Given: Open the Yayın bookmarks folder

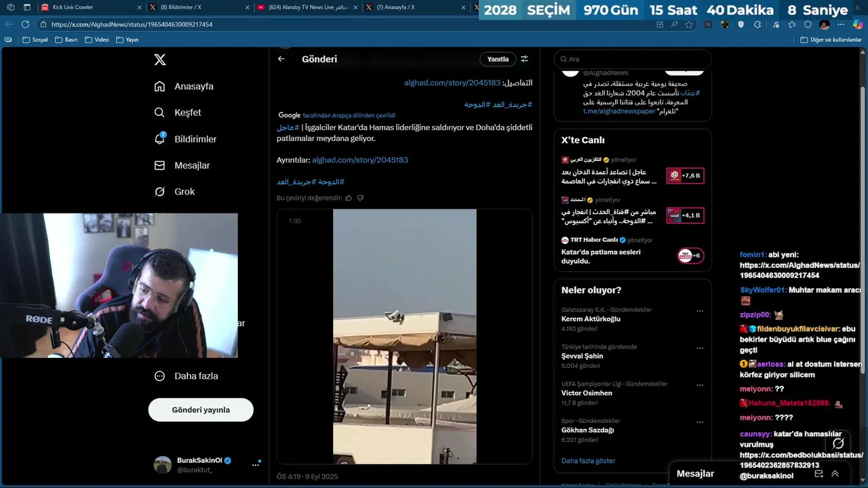Looking at the screenshot, I should coord(127,40).
